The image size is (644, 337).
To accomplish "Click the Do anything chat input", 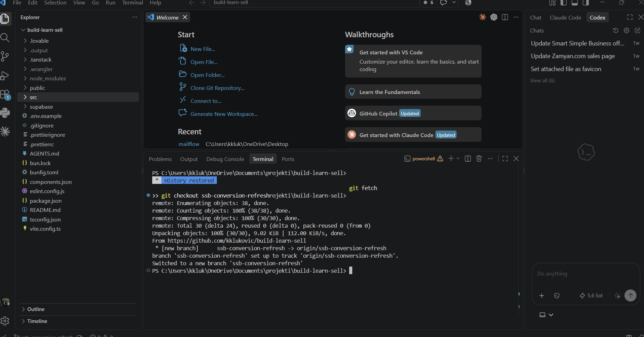I will click(586, 274).
